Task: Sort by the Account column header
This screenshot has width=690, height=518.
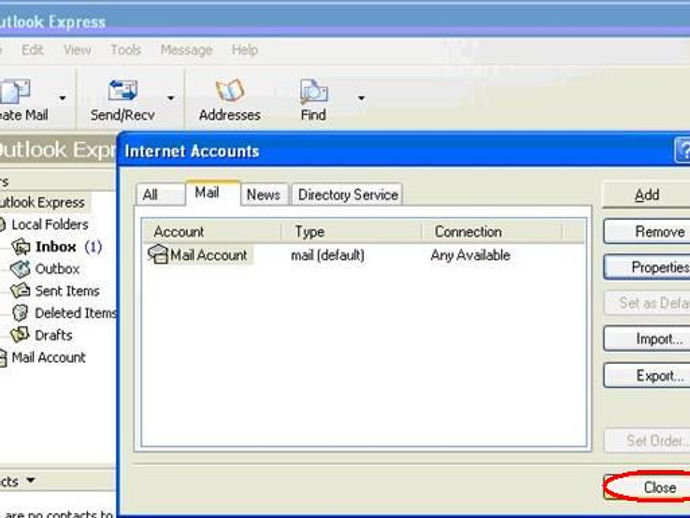Action: tap(212, 231)
